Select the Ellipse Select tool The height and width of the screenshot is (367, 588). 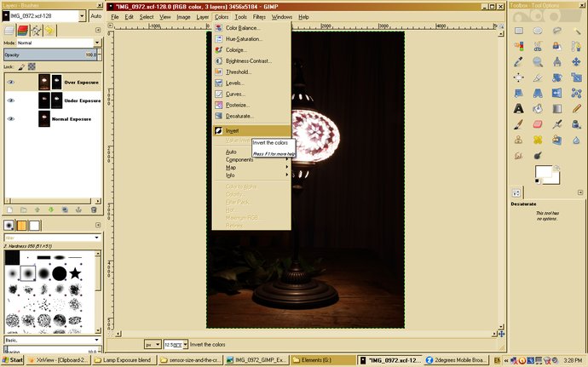(x=538, y=31)
